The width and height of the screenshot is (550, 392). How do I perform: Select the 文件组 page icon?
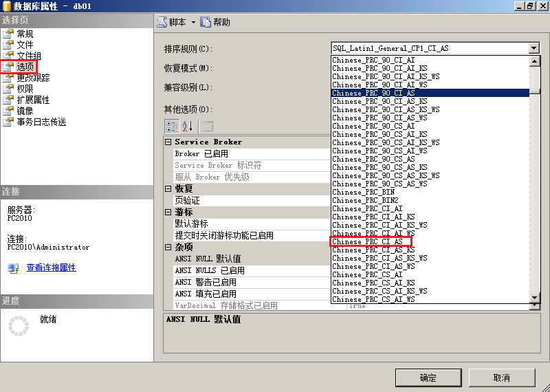pos(8,56)
